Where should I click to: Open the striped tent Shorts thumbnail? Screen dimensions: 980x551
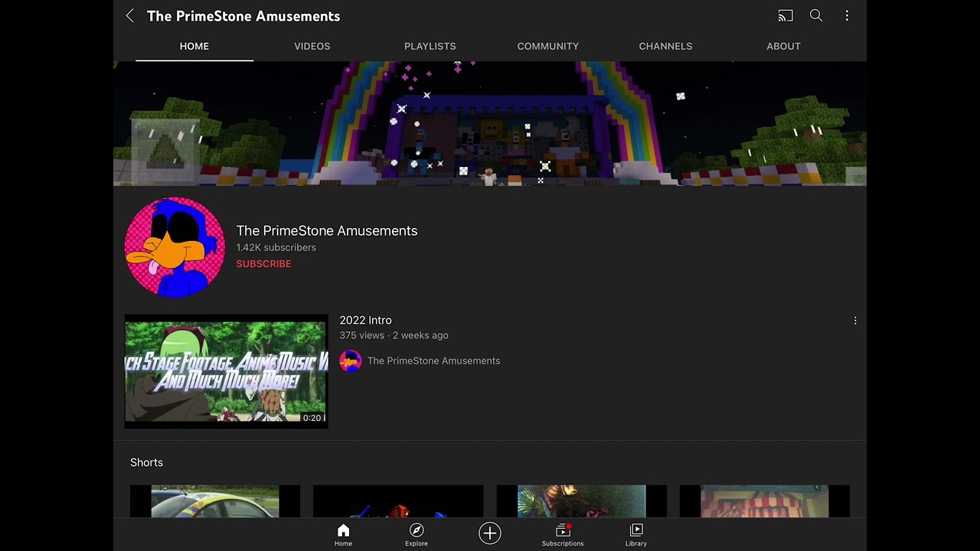click(x=765, y=501)
